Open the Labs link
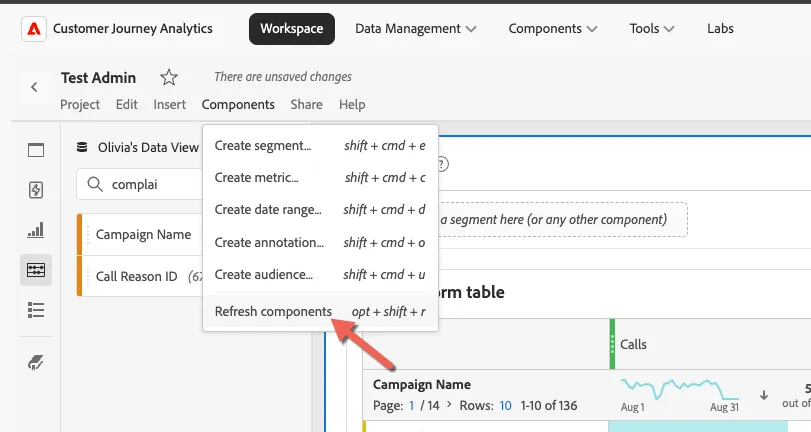This screenshot has width=811, height=432. tap(720, 29)
